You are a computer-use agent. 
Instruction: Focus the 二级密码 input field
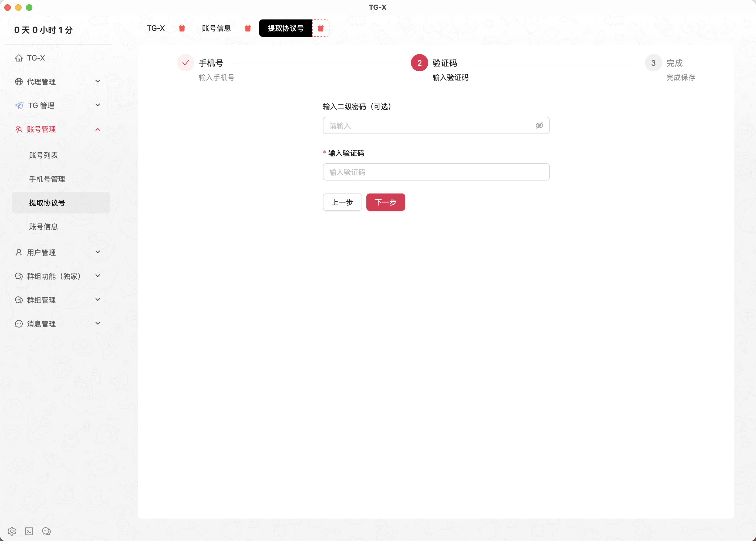click(436, 125)
